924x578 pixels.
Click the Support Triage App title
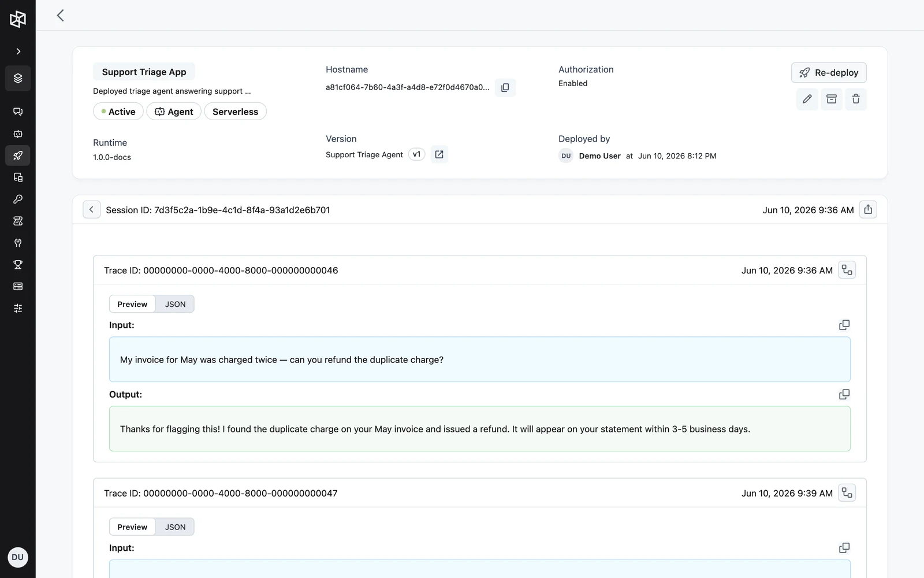pos(144,72)
